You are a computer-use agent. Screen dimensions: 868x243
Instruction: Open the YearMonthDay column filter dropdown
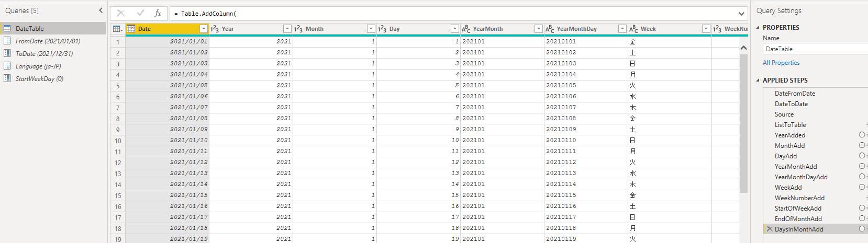pyautogui.click(x=622, y=29)
